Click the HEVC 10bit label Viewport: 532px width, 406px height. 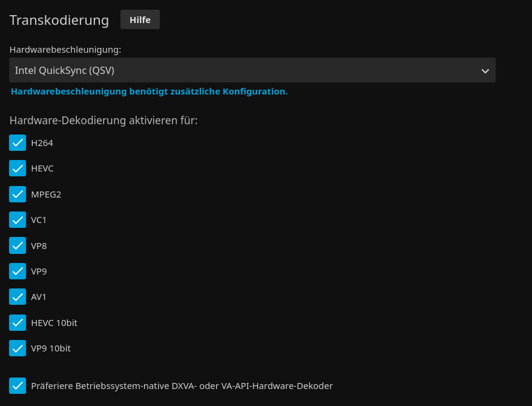point(54,323)
